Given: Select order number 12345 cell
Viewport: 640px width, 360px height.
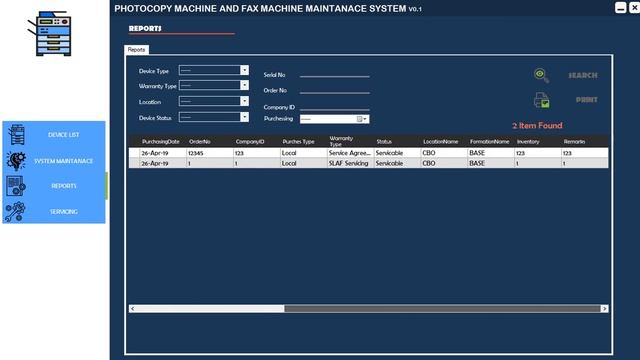Looking at the screenshot, I should 209,153.
